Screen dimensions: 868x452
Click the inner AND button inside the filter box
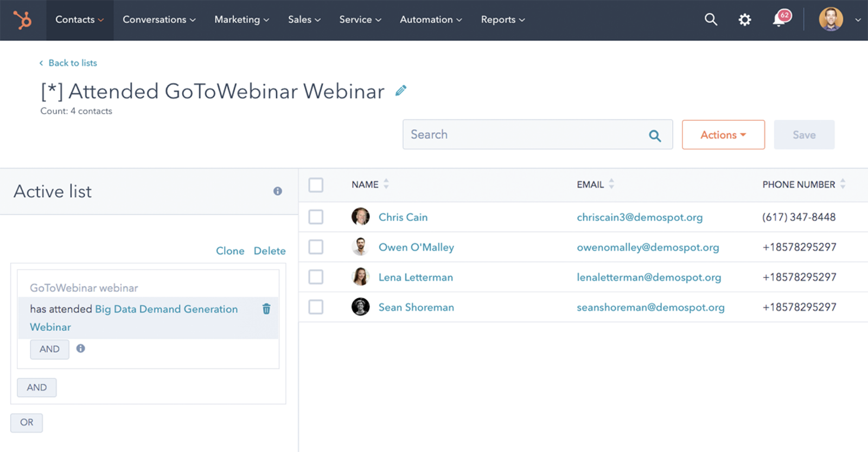pyautogui.click(x=49, y=349)
